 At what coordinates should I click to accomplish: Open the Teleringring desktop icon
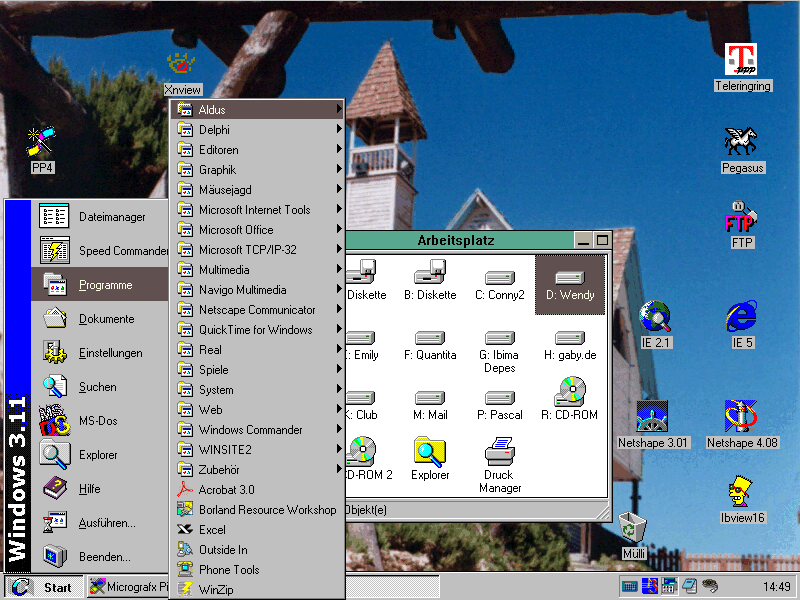[x=741, y=61]
